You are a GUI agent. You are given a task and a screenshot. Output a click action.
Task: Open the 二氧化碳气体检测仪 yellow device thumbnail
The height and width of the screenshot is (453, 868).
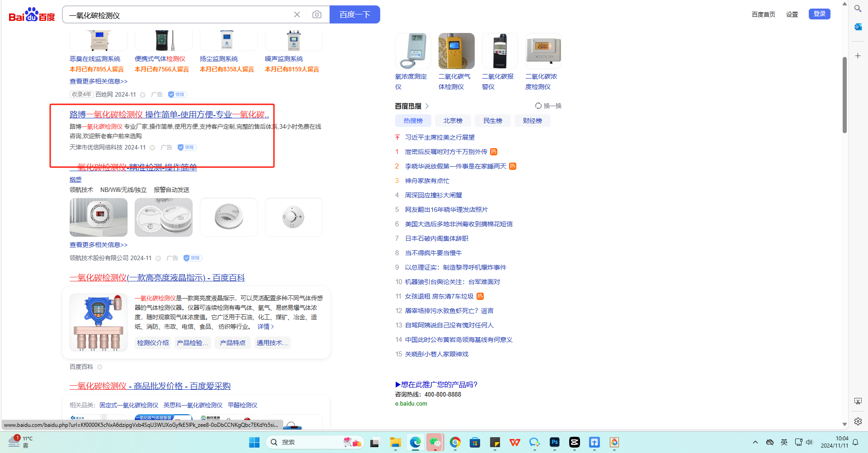[457, 51]
